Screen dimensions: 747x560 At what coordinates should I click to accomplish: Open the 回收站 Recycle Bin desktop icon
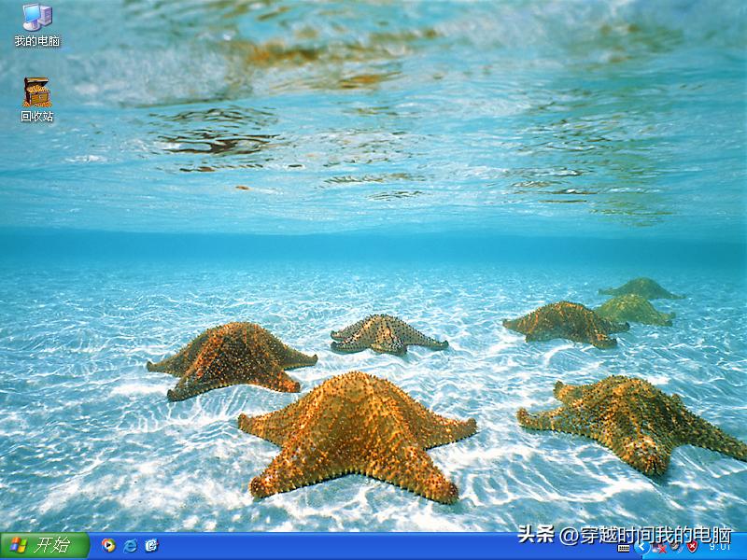tap(35, 91)
